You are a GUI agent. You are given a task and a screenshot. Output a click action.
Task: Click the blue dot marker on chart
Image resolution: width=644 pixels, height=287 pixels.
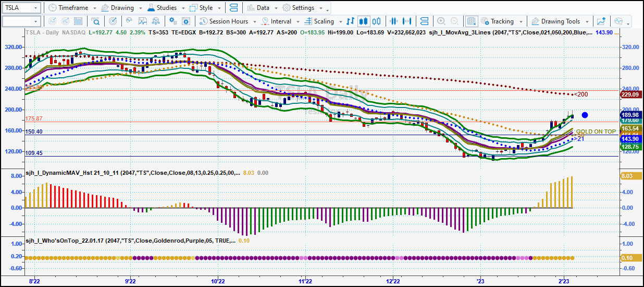tap(585, 115)
